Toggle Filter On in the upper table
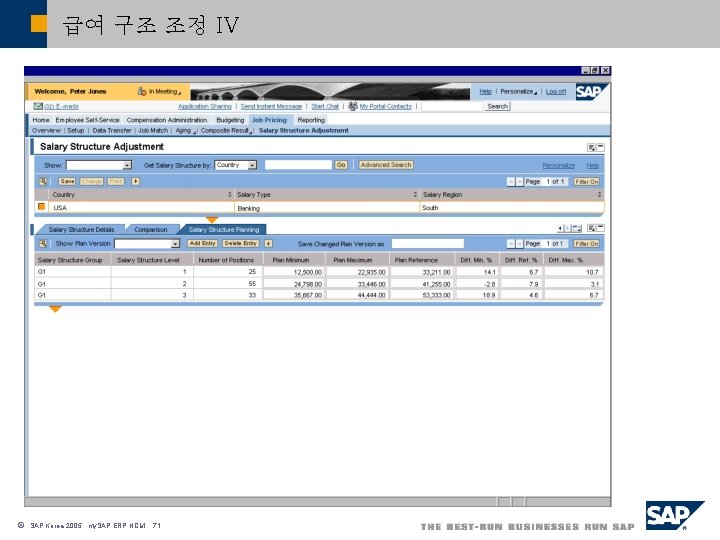720x540 pixels. 587,182
